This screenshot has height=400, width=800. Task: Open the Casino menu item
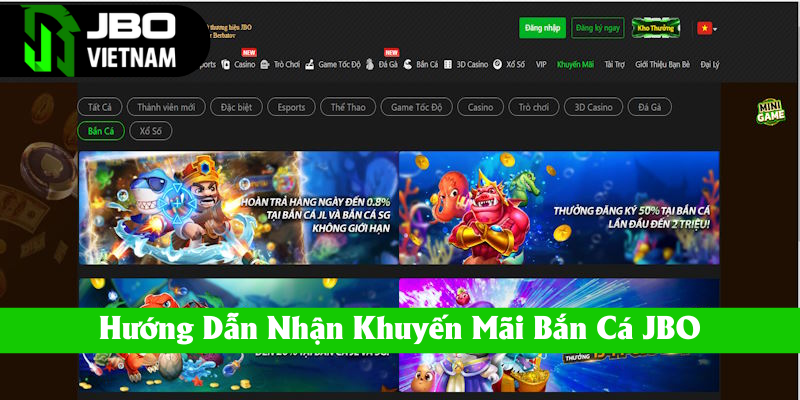point(244,65)
